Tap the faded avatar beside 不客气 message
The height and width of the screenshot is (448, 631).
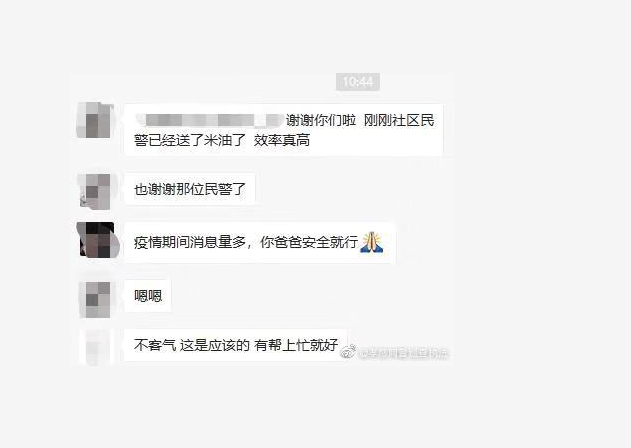coord(95,347)
